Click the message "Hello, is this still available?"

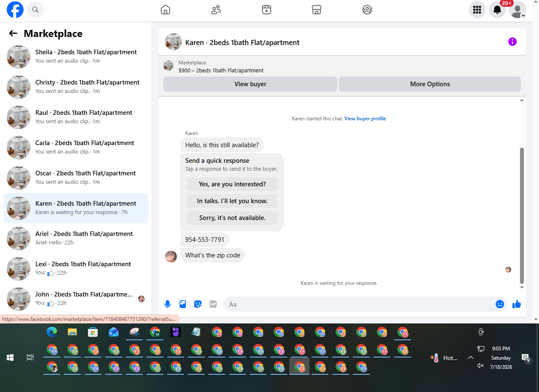(222, 145)
